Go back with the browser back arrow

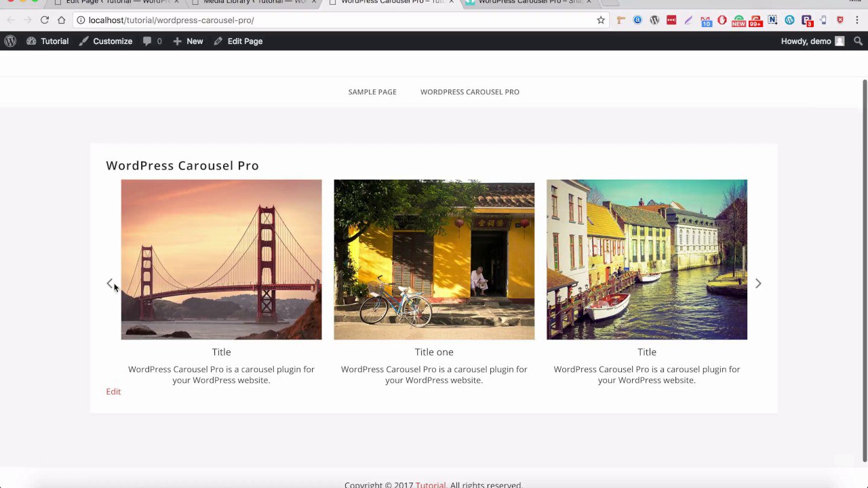click(11, 20)
